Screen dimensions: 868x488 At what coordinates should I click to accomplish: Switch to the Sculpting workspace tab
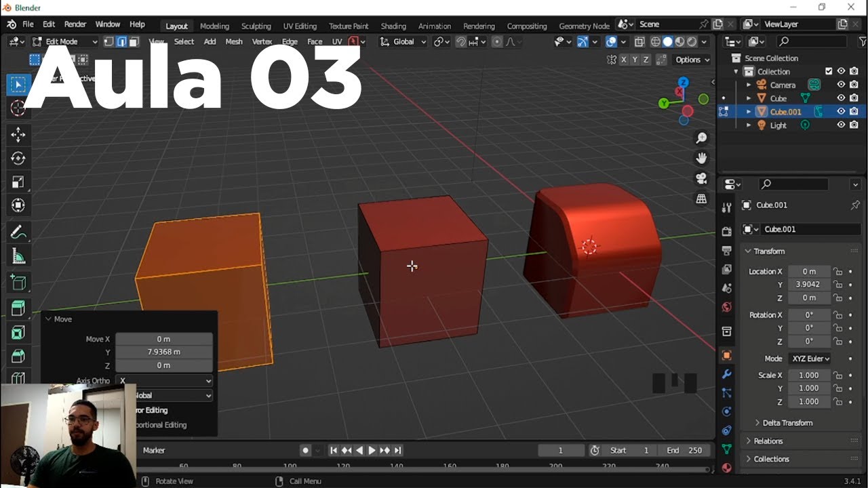click(255, 26)
